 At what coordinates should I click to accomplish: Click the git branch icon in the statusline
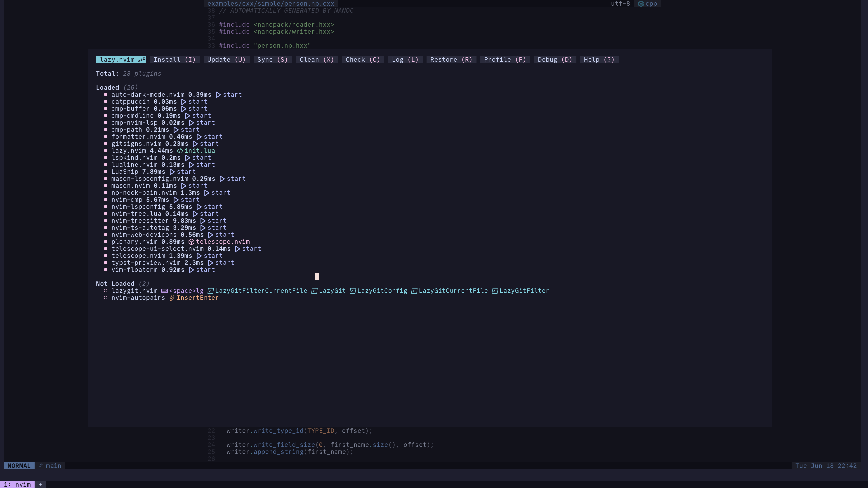[40, 466]
